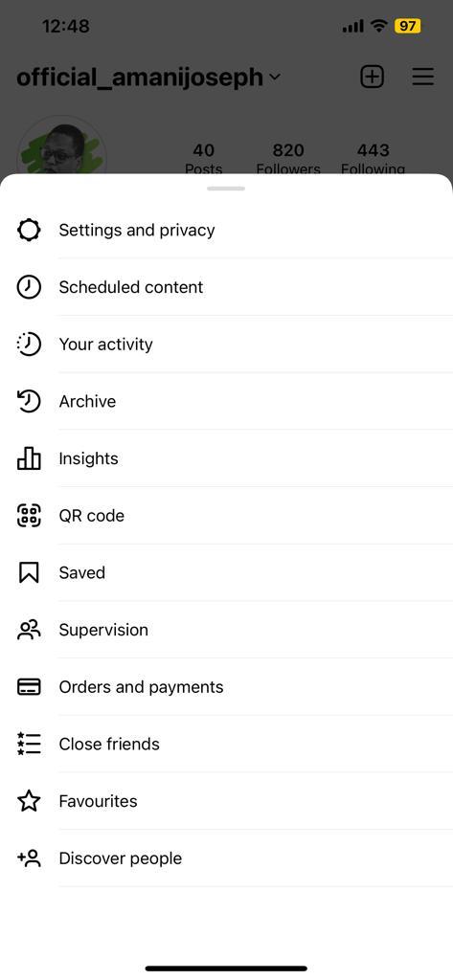Viewport: 453px width, 980px height.
Task: Open the Archive history icon
Action: (29, 401)
